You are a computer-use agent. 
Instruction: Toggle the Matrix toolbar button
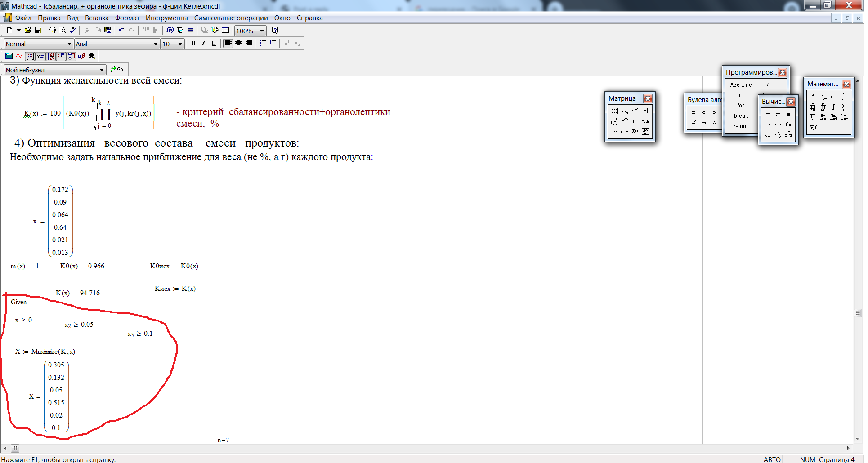coord(30,56)
